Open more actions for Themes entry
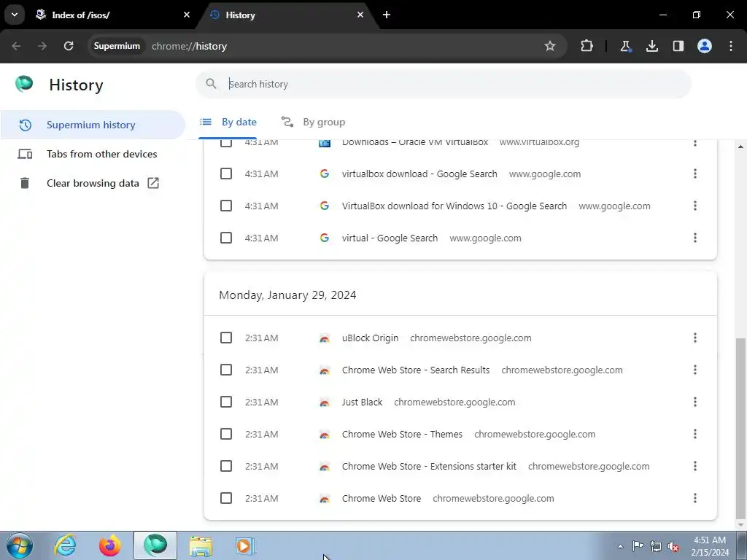The width and height of the screenshot is (747, 560). (x=695, y=434)
